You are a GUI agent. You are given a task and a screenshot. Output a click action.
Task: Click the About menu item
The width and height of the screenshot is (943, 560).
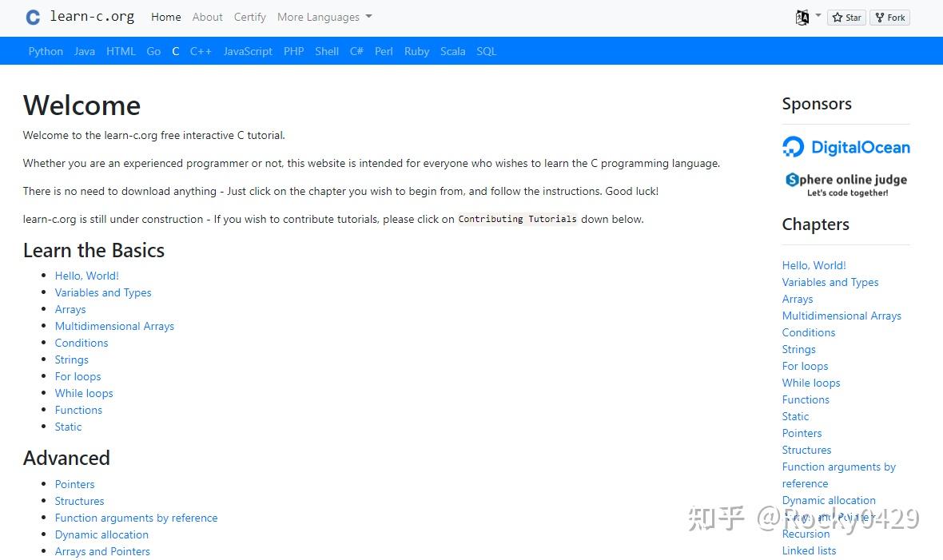[207, 17]
